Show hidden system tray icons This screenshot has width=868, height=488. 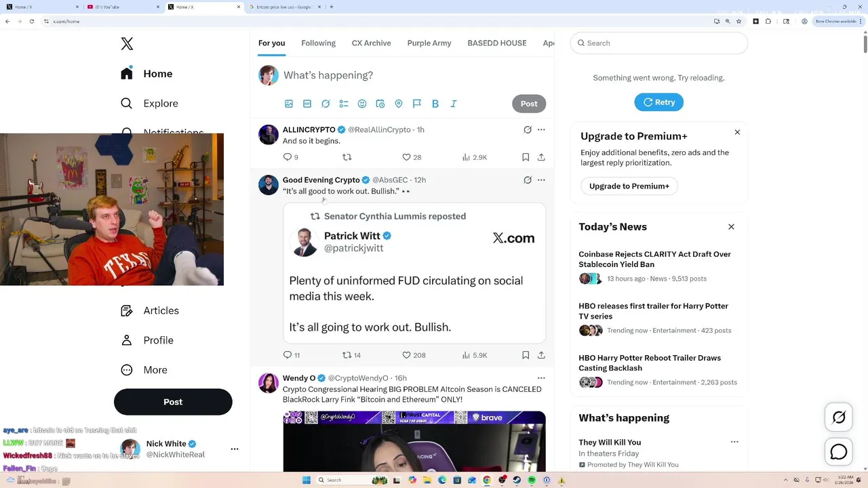[785, 480]
